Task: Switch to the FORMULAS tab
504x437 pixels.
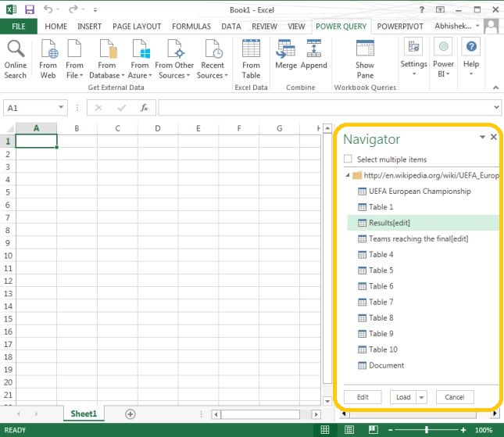Action: click(x=191, y=26)
